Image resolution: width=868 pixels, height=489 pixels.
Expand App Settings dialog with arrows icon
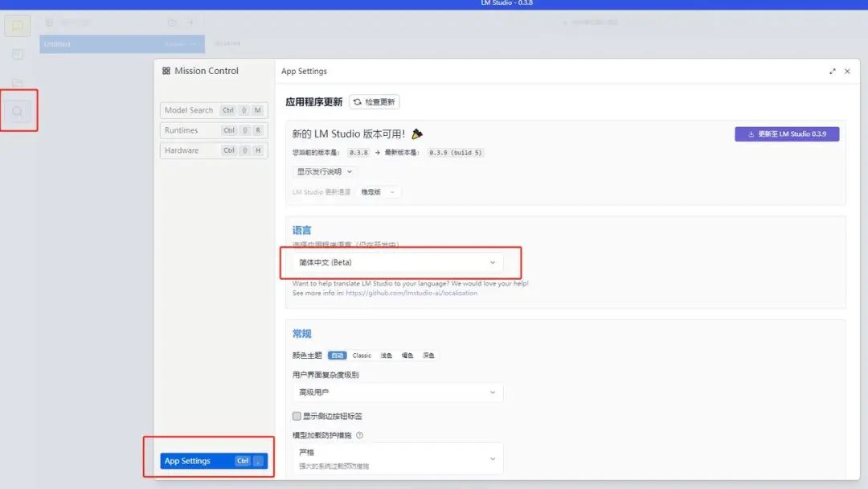click(x=832, y=72)
